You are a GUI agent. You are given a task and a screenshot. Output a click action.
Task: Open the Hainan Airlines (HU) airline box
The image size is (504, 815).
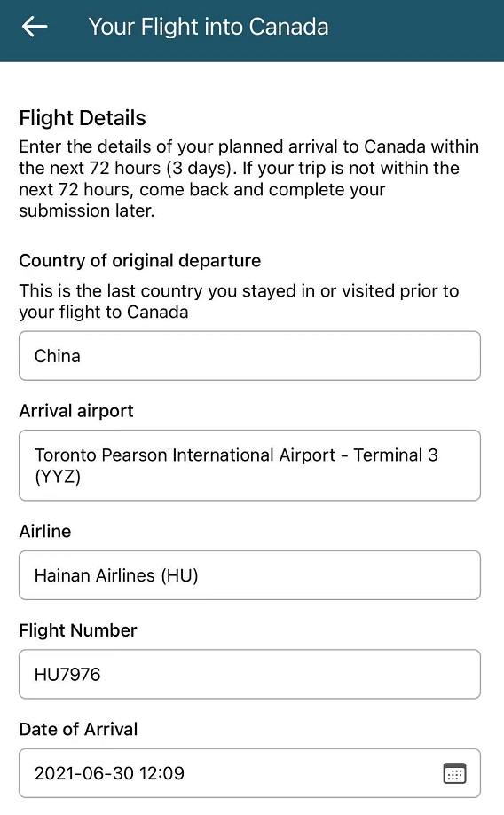pyautogui.click(x=250, y=575)
